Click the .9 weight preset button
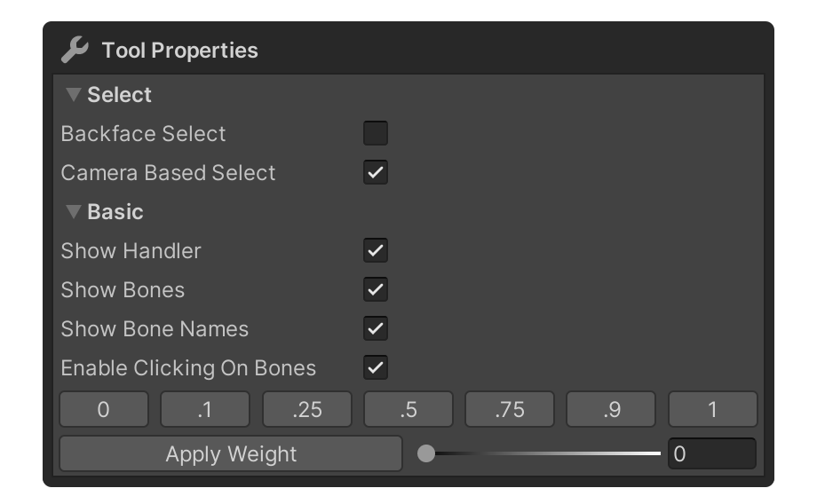This screenshot has height=504, width=817. point(611,410)
